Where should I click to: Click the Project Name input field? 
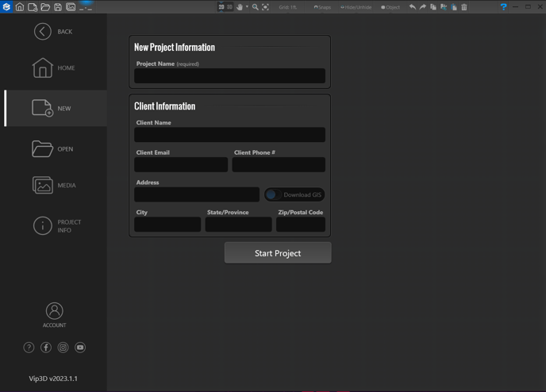point(230,75)
